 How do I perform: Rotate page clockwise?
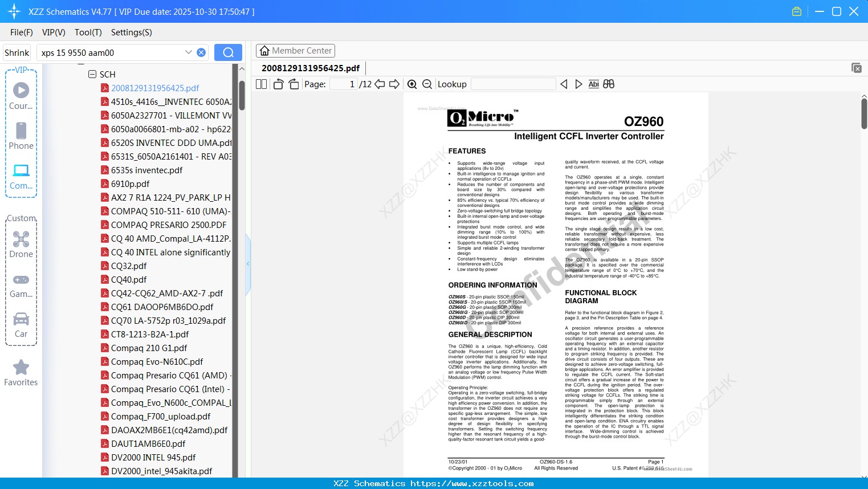(x=294, y=84)
